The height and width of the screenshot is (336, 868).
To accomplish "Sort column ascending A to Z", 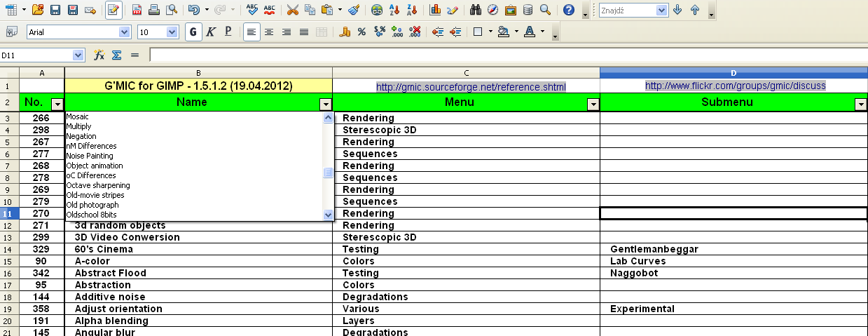I will coord(394,10).
